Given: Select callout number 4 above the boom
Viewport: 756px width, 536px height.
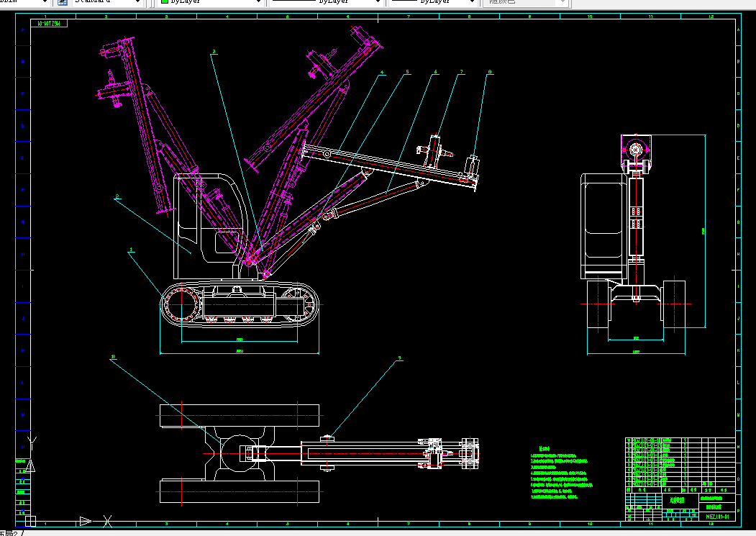Looking at the screenshot, I should point(382,73).
